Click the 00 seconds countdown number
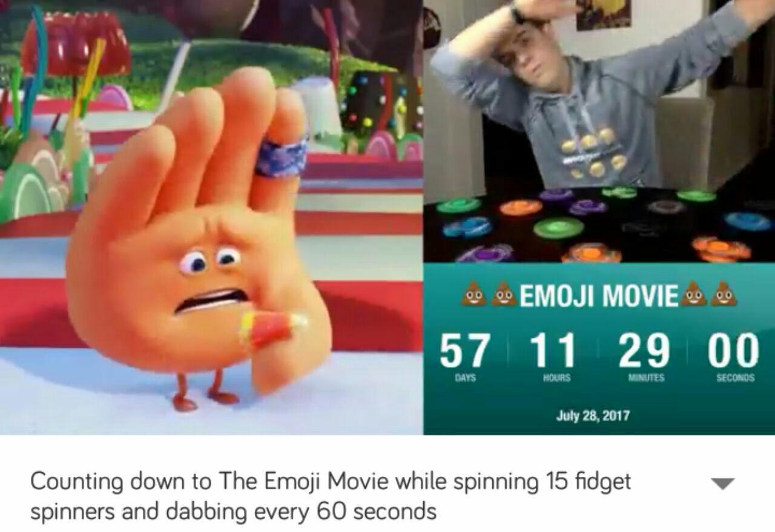 pos(734,350)
